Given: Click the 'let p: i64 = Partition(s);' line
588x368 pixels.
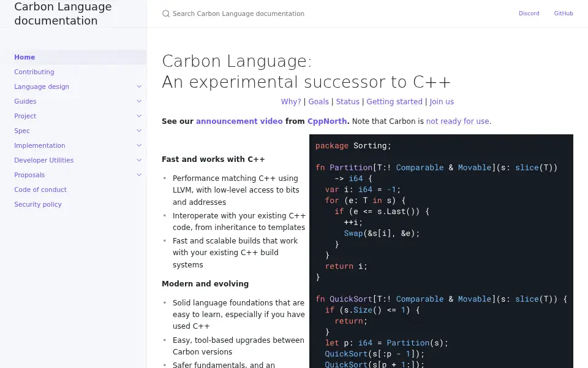Looking at the screenshot, I should tap(386, 343).
